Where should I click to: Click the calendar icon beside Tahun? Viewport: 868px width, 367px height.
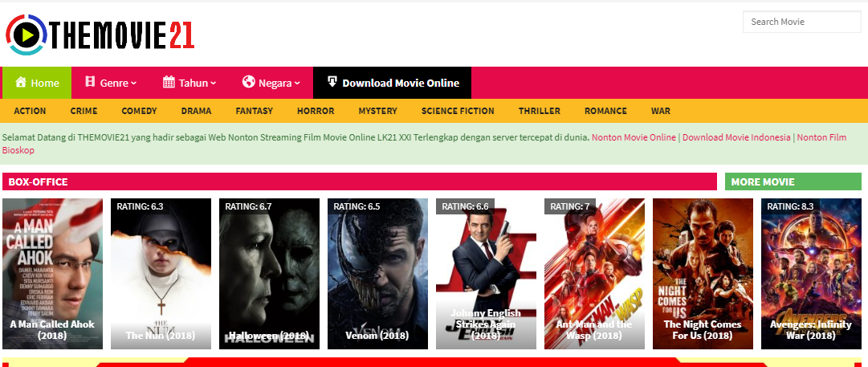pos(169,83)
